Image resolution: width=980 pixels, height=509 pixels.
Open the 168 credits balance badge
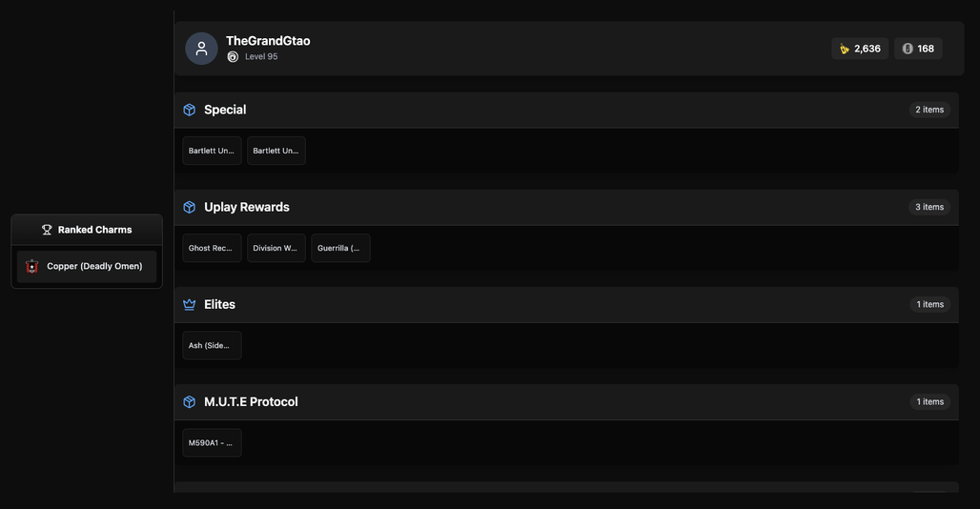pyautogui.click(x=918, y=49)
